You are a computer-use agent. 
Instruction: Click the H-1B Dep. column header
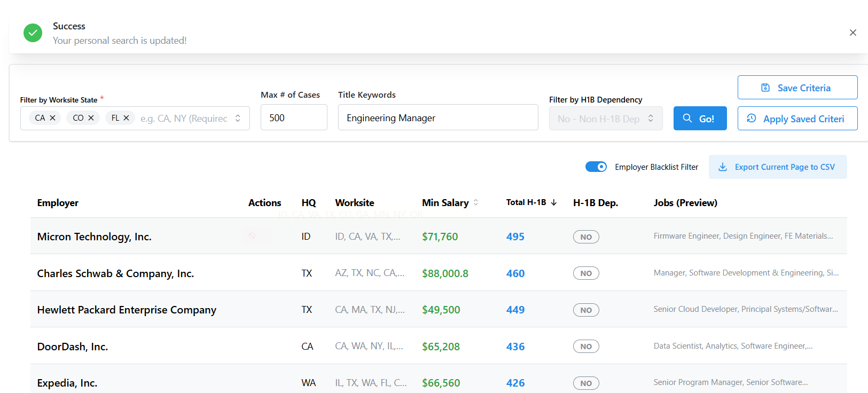coord(596,203)
